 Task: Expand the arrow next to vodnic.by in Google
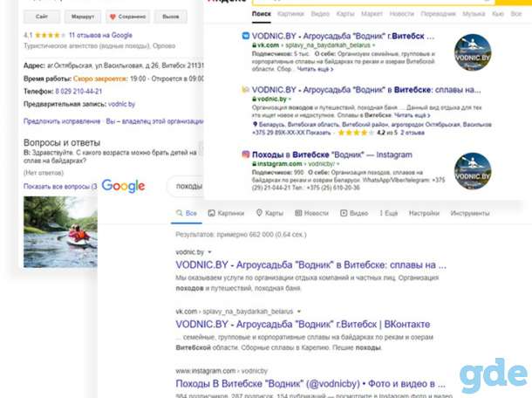(209, 252)
